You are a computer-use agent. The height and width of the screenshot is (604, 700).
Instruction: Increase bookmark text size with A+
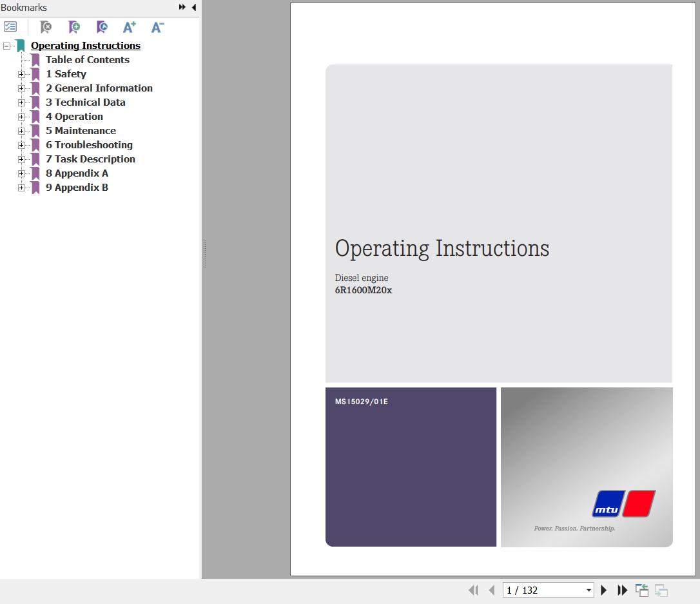pos(130,27)
